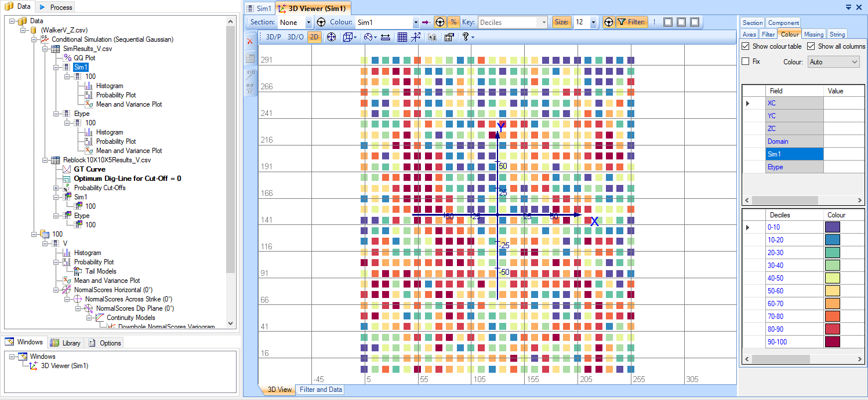Screen dimensions: 868x400
Task: Click the help question mark icon
Action: click(466, 37)
